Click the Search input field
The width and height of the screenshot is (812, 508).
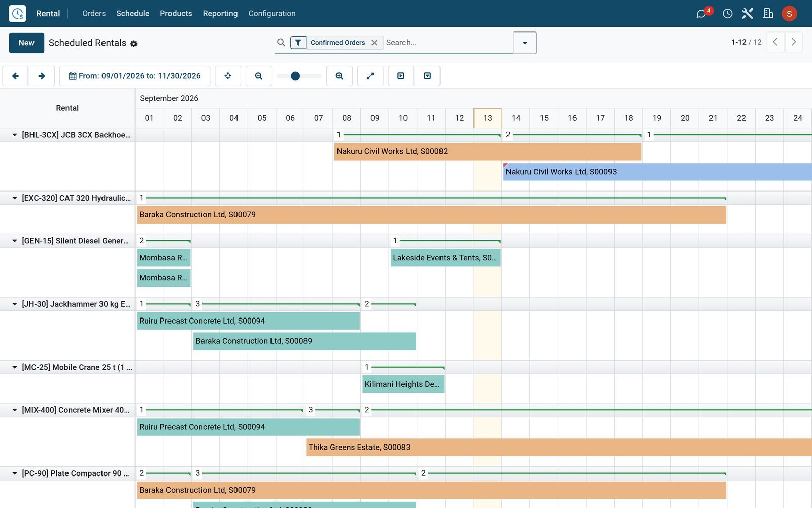click(x=448, y=43)
